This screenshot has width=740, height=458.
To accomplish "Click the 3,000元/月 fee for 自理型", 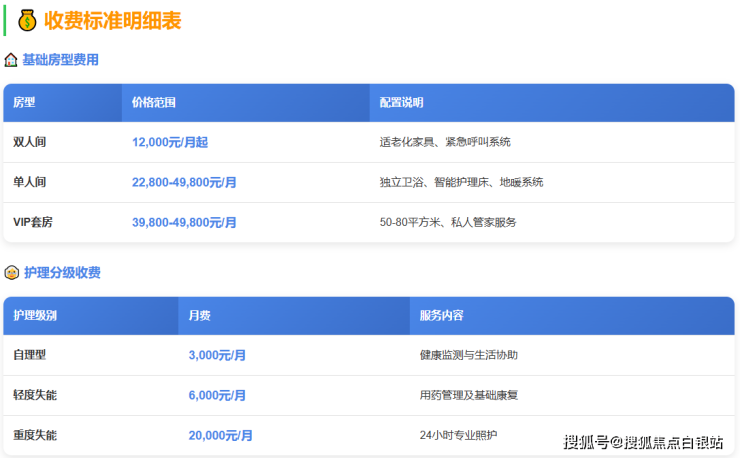I will [217, 355].
